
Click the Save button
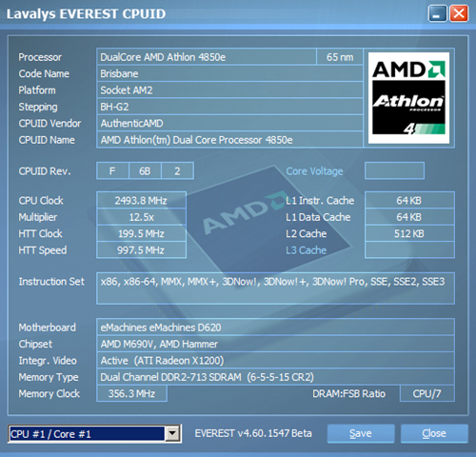click(361, 433)
